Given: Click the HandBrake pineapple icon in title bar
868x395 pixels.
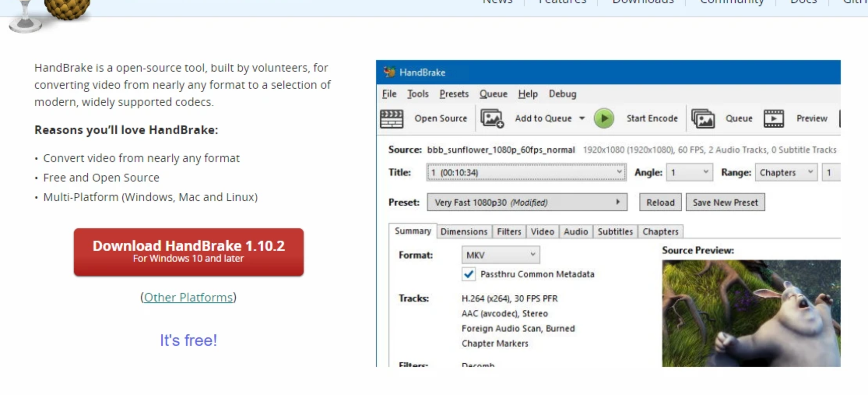Looking at the screenshot, I should 389,72.
